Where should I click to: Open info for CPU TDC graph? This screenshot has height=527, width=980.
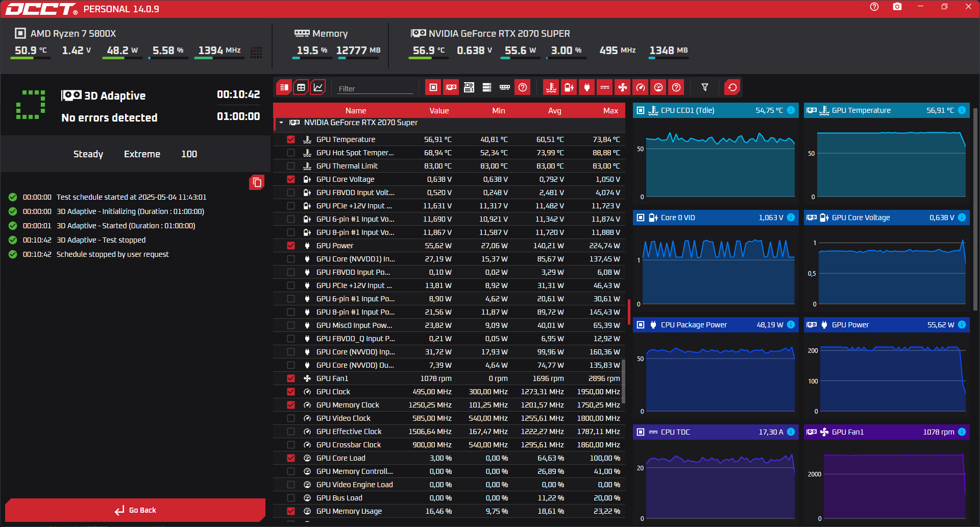point(791,432)
